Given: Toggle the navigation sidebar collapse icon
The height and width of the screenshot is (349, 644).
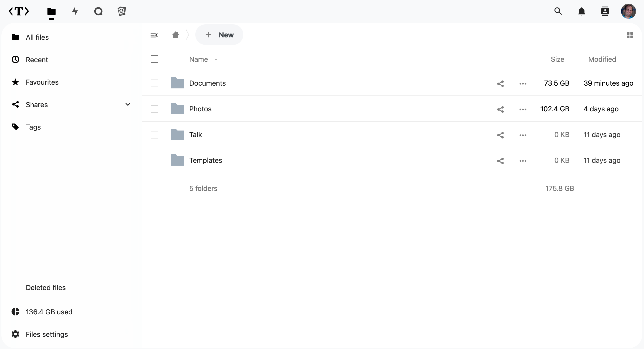Looking at the screenshot, I should pos(154,35).
